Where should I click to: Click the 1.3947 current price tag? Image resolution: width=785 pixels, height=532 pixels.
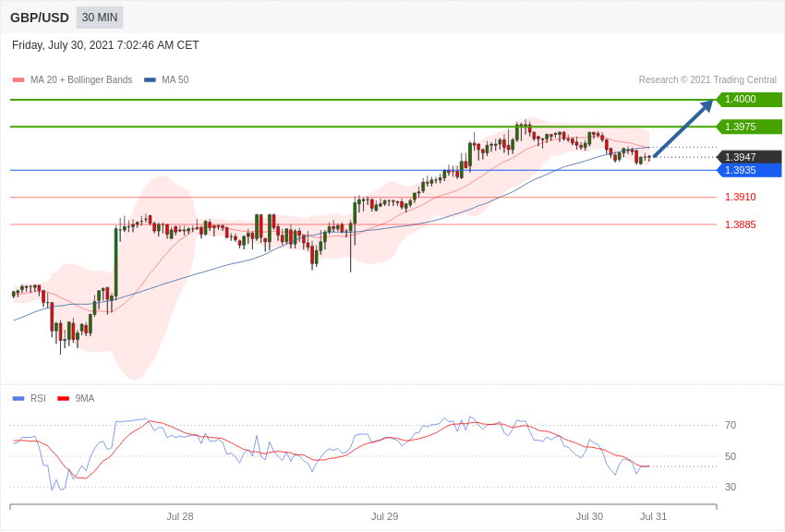click(749, 157)
